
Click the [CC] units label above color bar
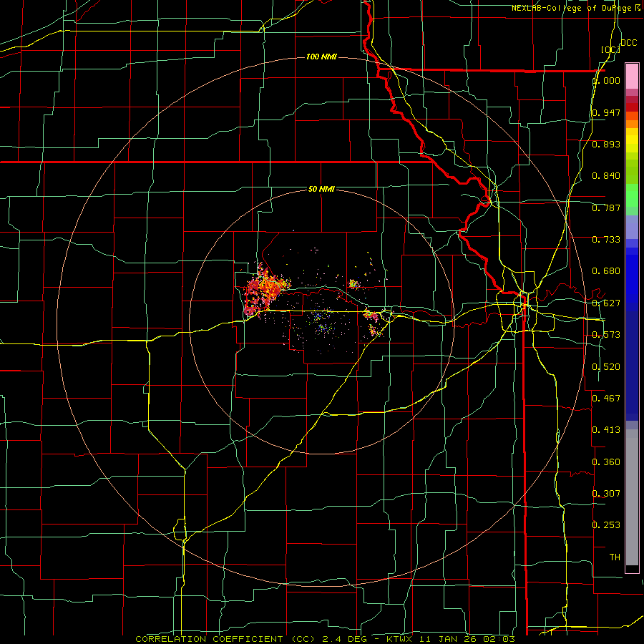click(610, 49)
